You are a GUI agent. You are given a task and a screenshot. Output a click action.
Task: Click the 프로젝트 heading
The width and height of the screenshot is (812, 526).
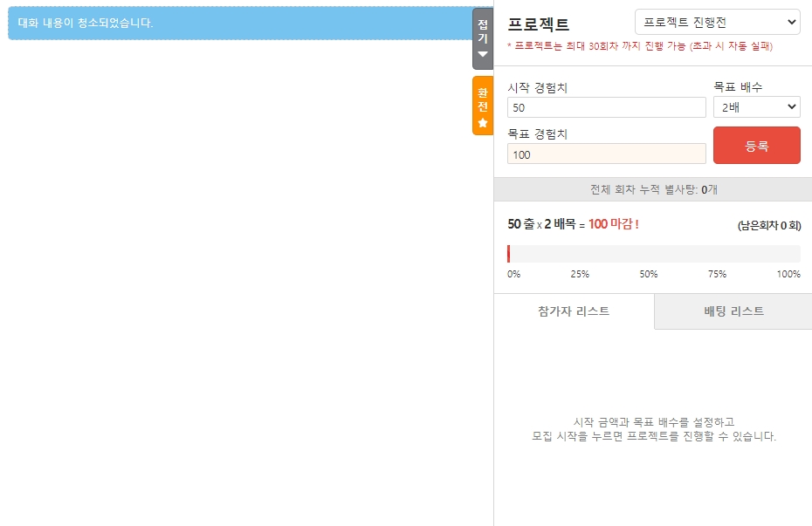pos(539,24)
